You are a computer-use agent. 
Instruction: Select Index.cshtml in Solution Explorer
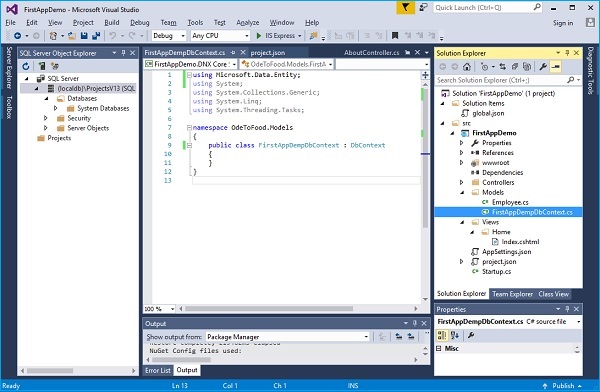tap(520, 242)
